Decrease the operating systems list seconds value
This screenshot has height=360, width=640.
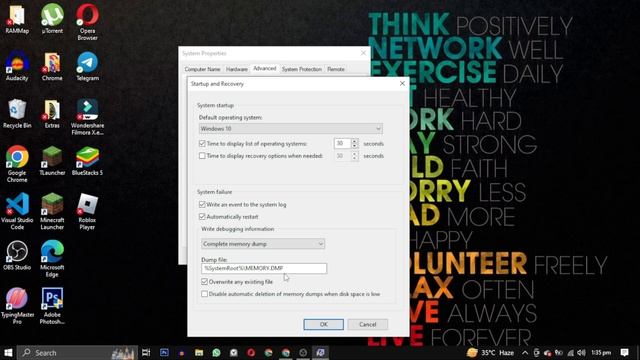pos(354,146)
